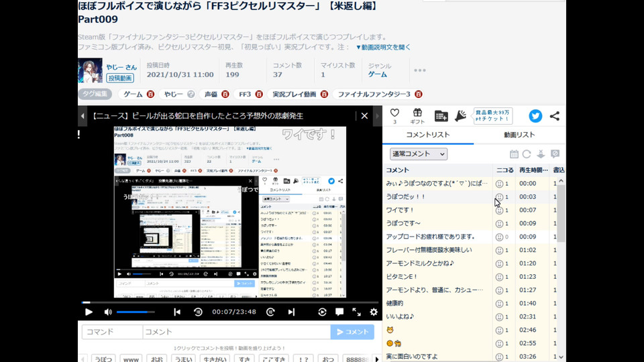The image size is (644, 362).
Task: Open the 声優 tag
Action: [x=211, y=94]
